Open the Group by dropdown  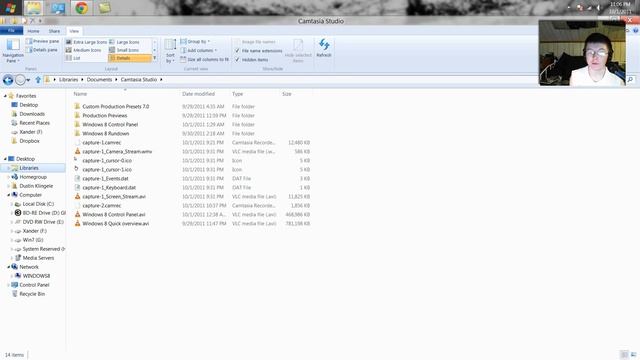[195, 41]
